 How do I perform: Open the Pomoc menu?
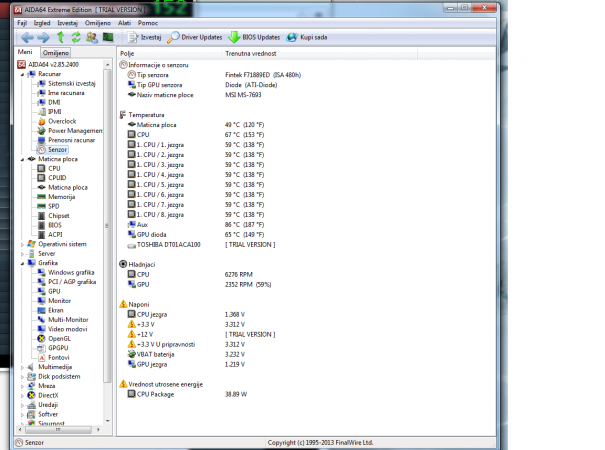tap(148, 23)
